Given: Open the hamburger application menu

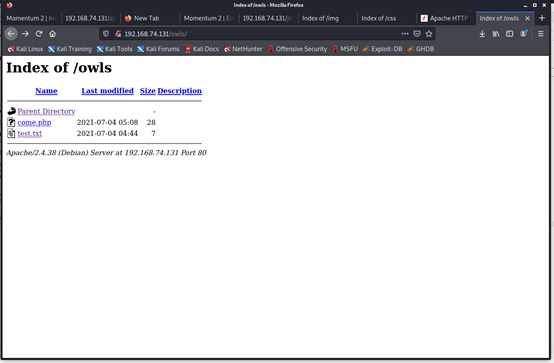Looking at the screenshot, I should point(541,34).
